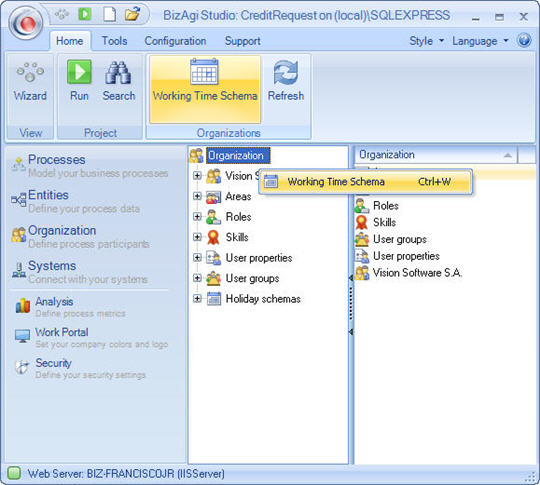
Task: Refresh the organization view
Action: (x=286, y=81)
